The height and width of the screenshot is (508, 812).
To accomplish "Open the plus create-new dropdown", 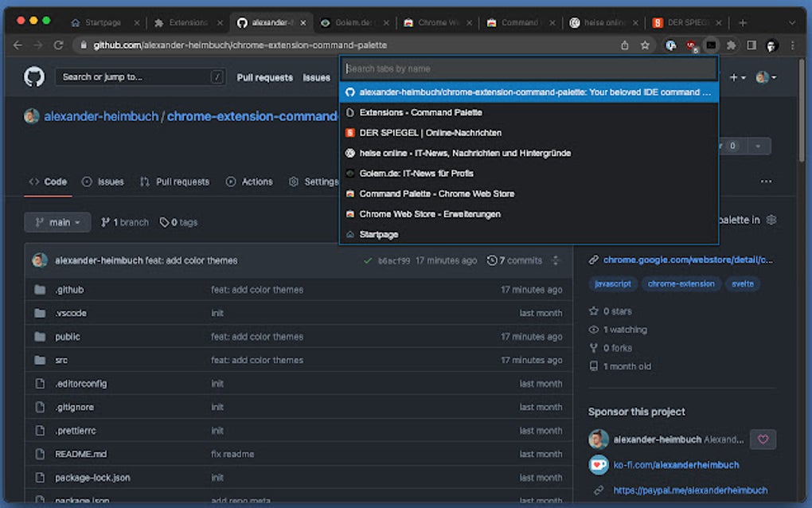I will pos(734,77).
